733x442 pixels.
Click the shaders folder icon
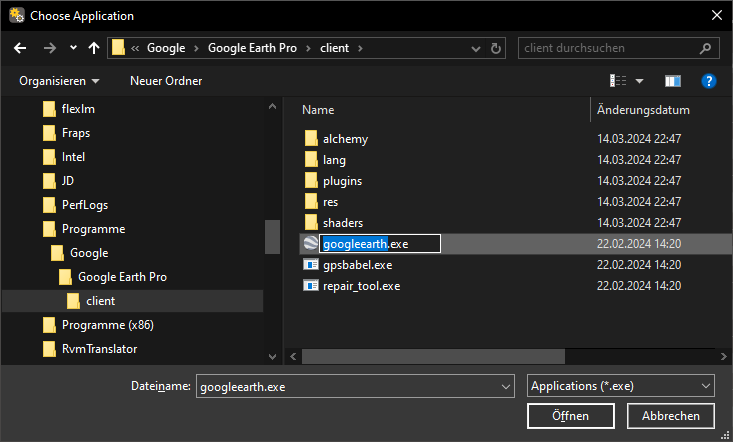click(x=311, y=223)
